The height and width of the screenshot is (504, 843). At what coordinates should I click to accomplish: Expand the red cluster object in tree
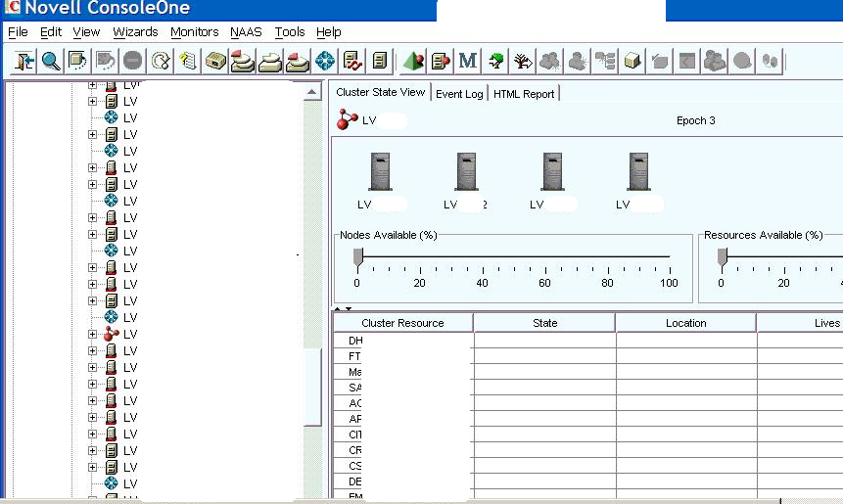tap(92, 335)
